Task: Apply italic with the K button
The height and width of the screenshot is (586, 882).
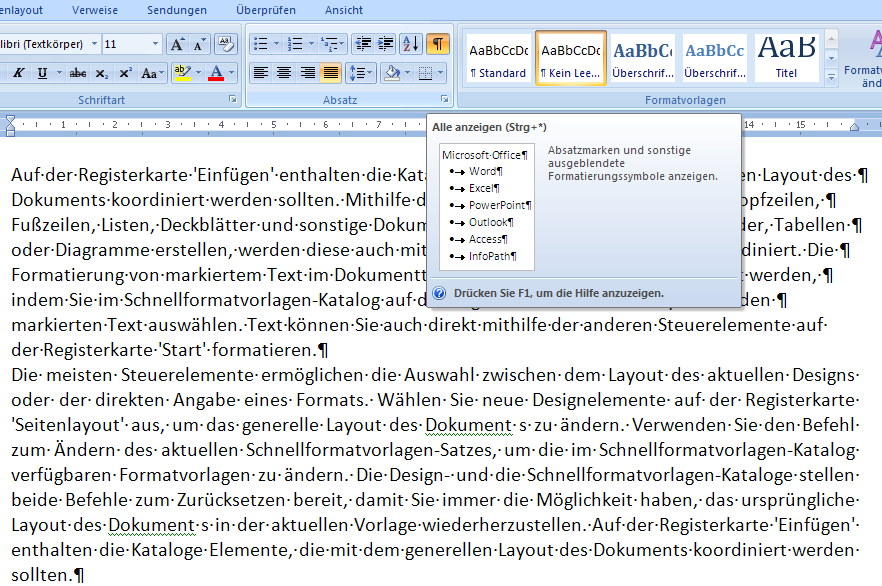Action: click(19, 73)
